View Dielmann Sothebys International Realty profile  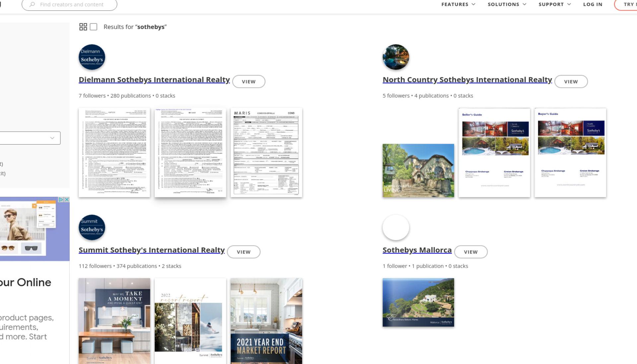click(248, 82)
